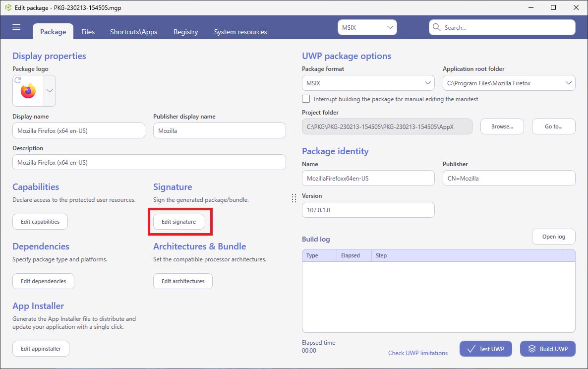
Task: Close the Edit package window
Action: pos(576,7)
